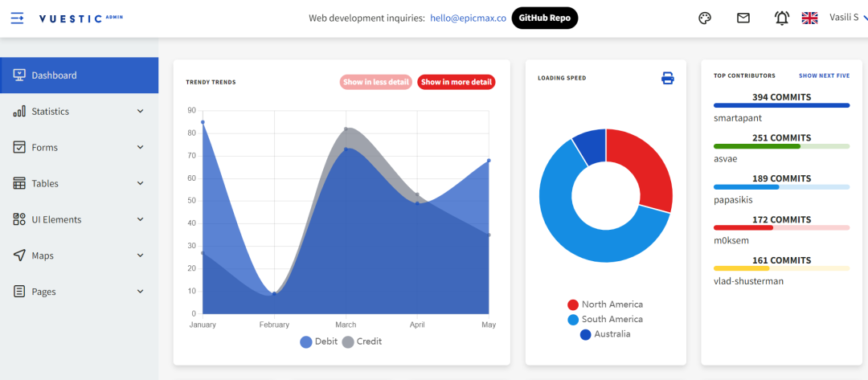The height and width of the screenshot is (380, 868).
Task: Change language via the UK flag icon
Action: coord(809,18)
